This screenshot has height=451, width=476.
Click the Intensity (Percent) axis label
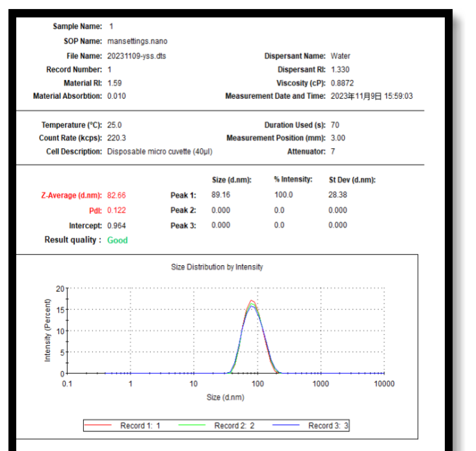pos(48,330)
